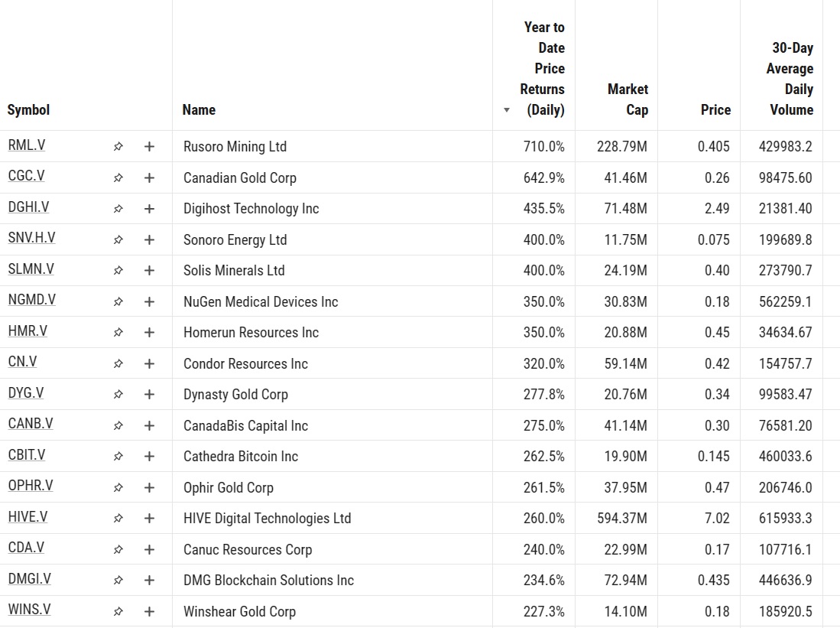
Task: Open the HIVE.V symbol link
Action: click(28, 516)
